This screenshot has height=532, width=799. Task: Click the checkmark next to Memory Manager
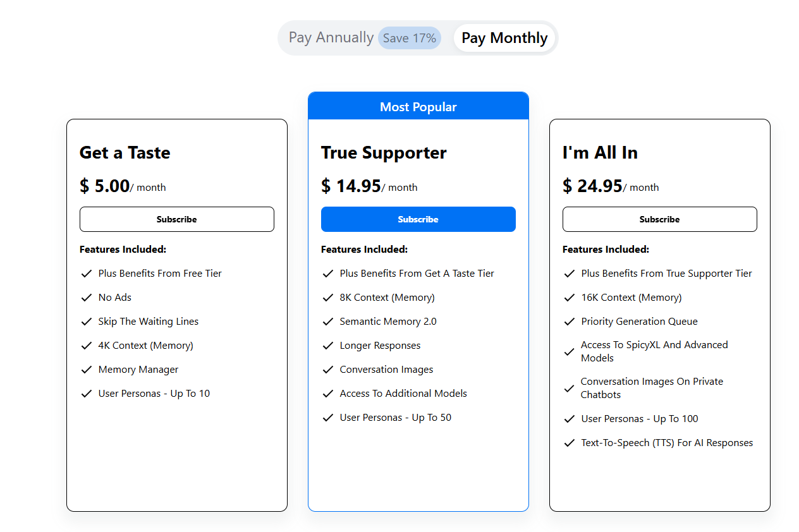[x=87, y=370]
